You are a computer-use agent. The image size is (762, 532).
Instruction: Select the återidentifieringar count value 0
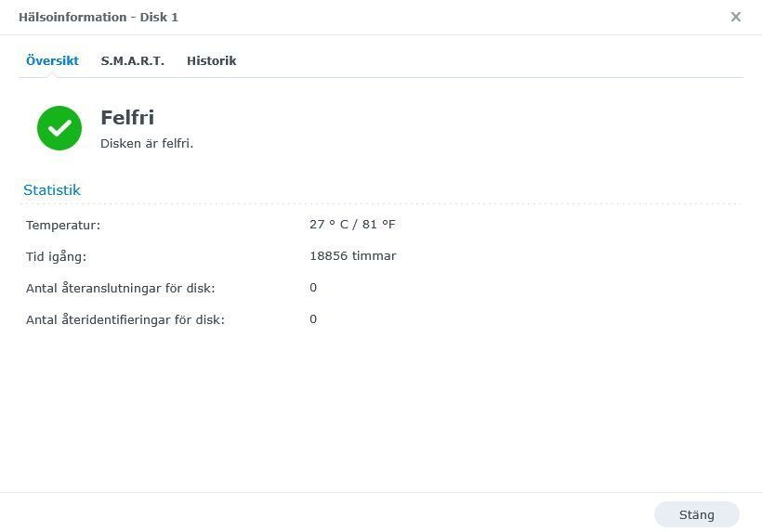[313, 319]
